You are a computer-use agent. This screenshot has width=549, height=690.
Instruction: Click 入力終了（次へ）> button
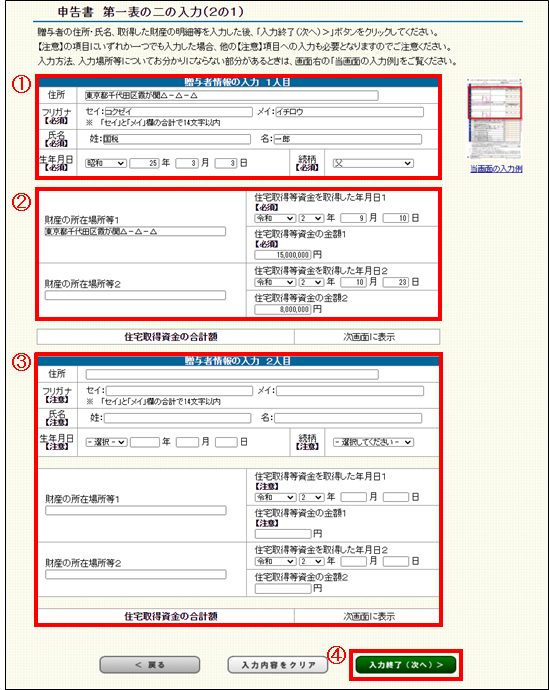point(406,664)
